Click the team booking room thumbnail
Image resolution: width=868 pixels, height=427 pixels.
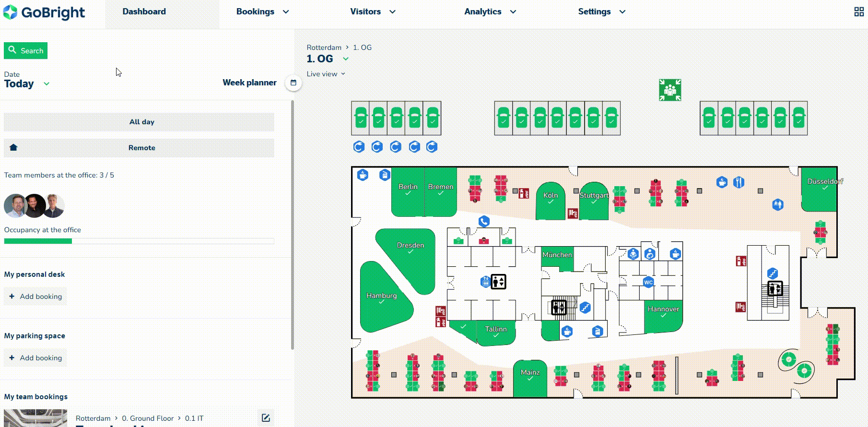tap(35, 418)
